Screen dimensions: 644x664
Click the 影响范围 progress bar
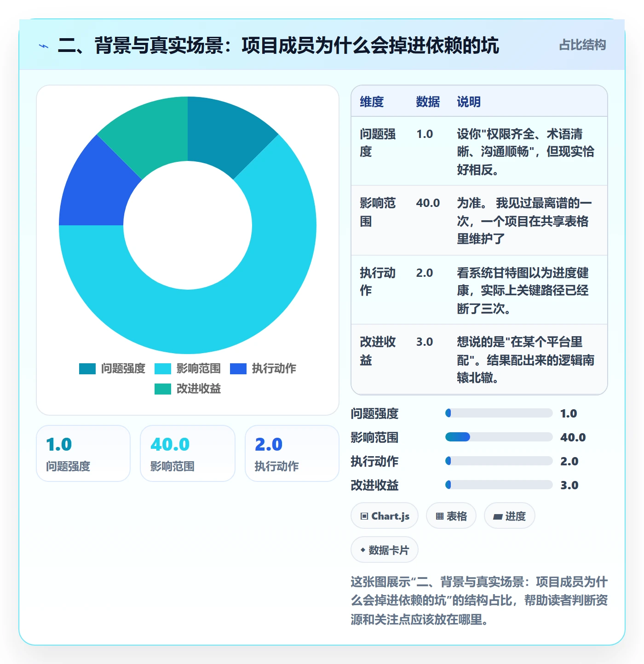click(x=499, y=437)
